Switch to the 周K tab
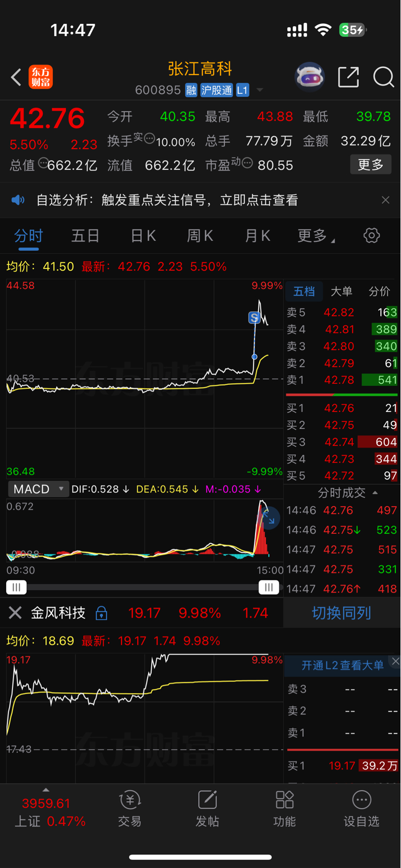This screenshot has height=868, width=401. 200,236
